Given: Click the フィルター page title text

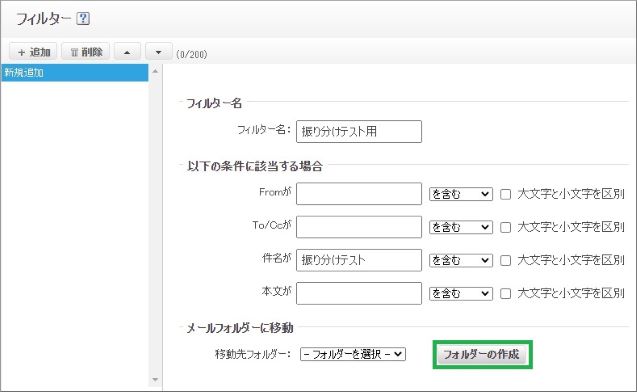Looking at the screenshot, I should pos(43,19).
